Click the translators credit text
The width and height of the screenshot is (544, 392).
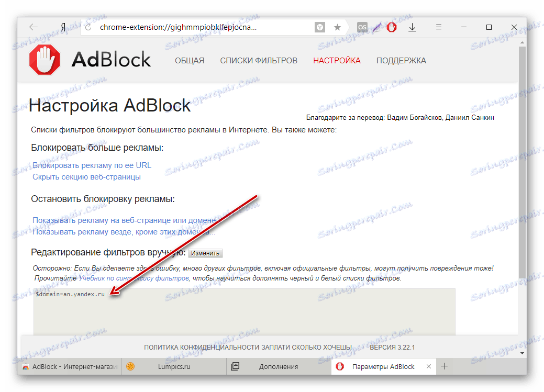point(400,118)
